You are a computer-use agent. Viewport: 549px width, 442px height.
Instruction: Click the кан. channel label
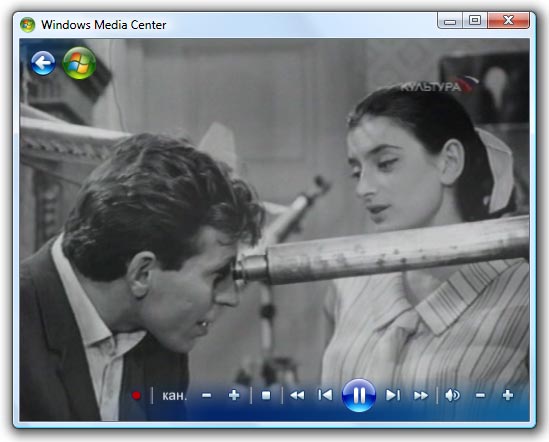click(174, 395)
